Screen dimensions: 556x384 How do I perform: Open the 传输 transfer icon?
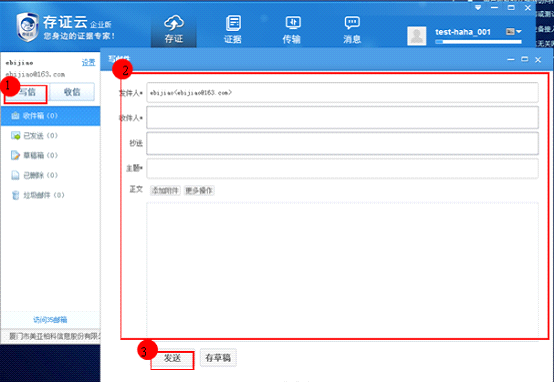(x=293, y=30)
